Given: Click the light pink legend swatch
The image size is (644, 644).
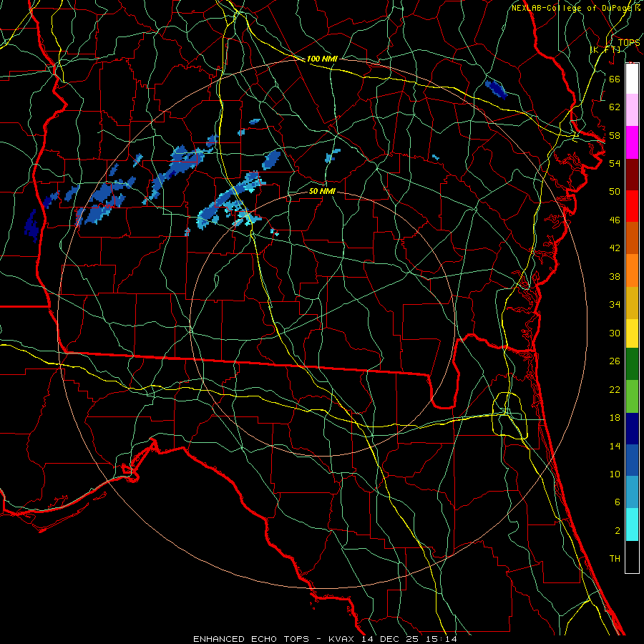Looking at the screenshot, I should (632, 110).
